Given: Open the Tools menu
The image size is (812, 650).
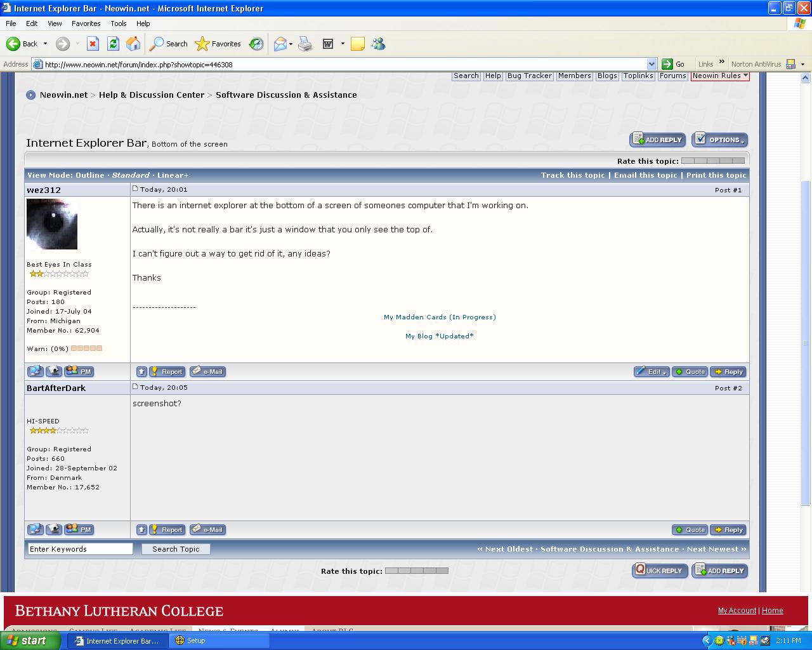Looking at the screenshot, I should coord(118,23).
